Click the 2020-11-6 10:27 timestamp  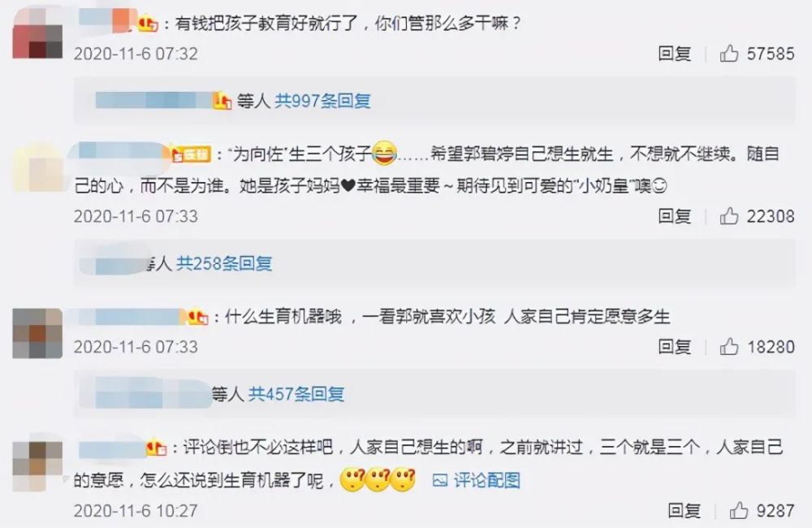pos(136,510)
